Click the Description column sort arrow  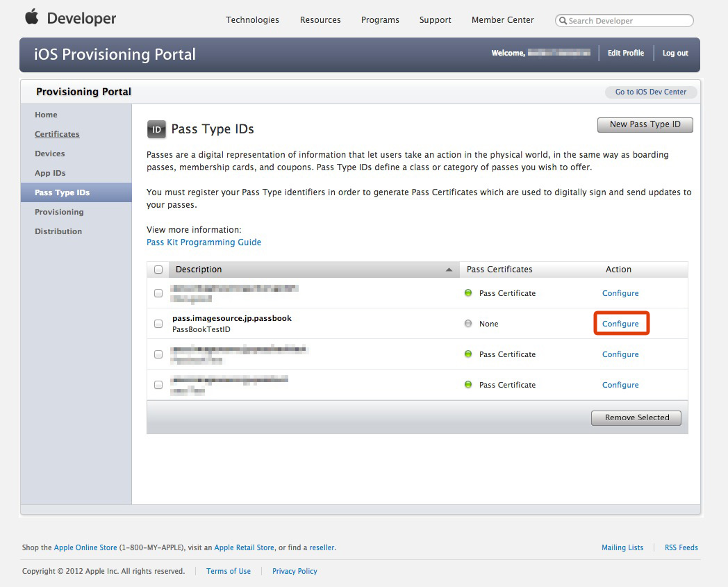coord(449,270)
